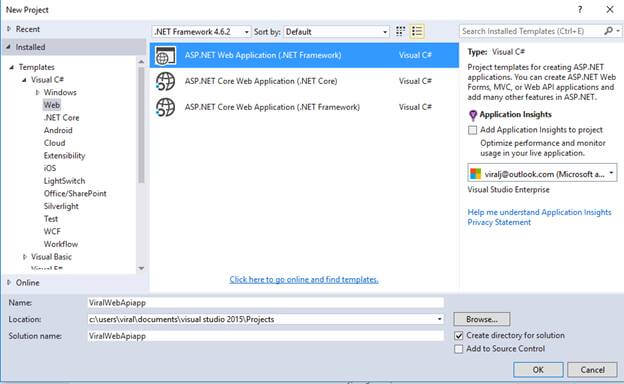Viewport: 624px width, 384px height.
Task: Open the .NET Framework 4.6.2 version dropdown
Action: tap(201, 31)
